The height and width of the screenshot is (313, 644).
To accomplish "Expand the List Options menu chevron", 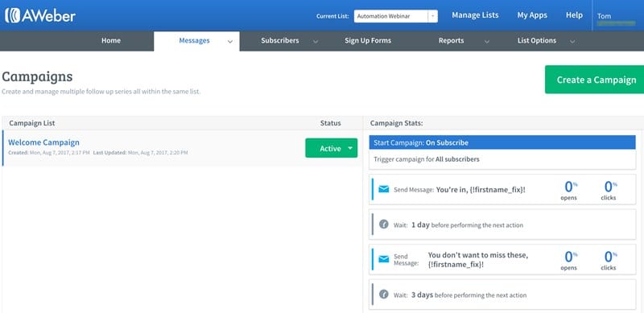I will (x=572, y=42).
